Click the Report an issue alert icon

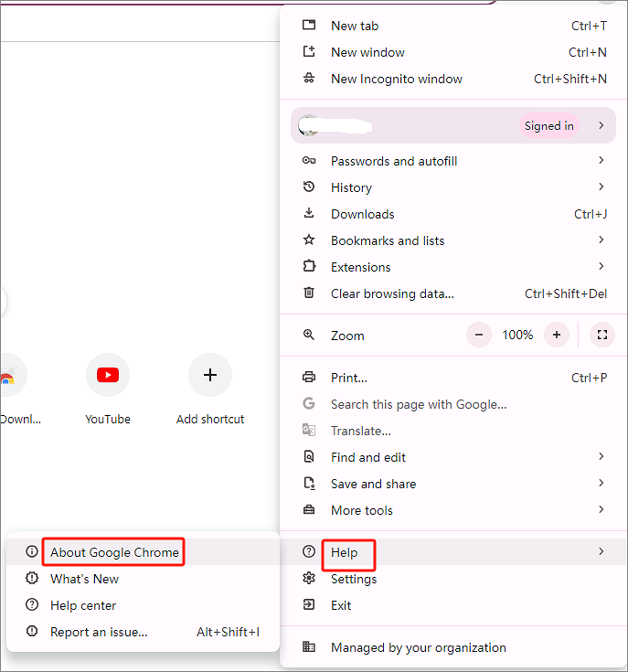pyautogui.click(x=32, y=631)
